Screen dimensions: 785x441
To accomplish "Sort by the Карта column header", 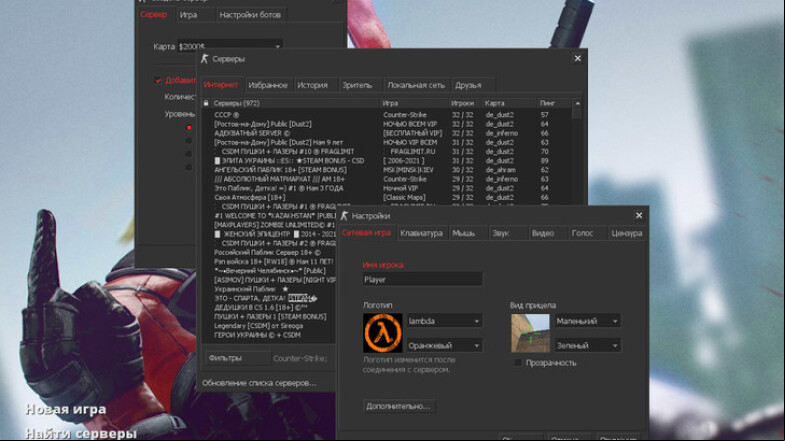I will click(x=509, y=103).
